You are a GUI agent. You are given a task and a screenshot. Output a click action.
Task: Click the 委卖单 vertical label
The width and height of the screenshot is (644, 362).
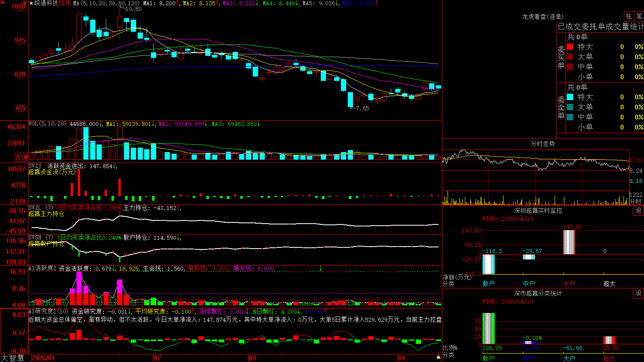[561, 107]
